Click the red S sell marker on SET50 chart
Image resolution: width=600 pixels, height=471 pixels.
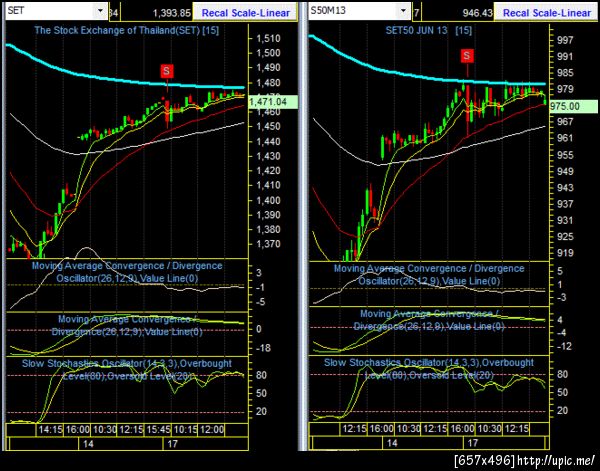pyautogui.click(x=466, y=56)
